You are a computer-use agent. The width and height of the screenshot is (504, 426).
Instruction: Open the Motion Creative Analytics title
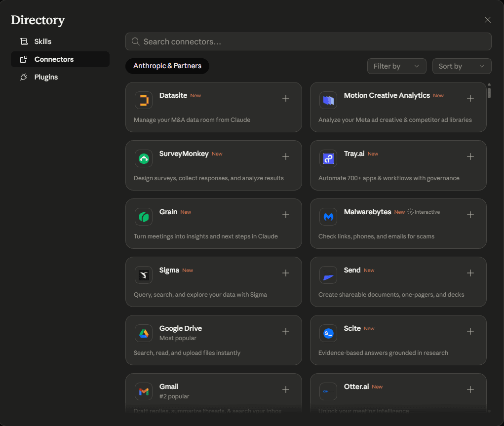click(x=387, y=95)
